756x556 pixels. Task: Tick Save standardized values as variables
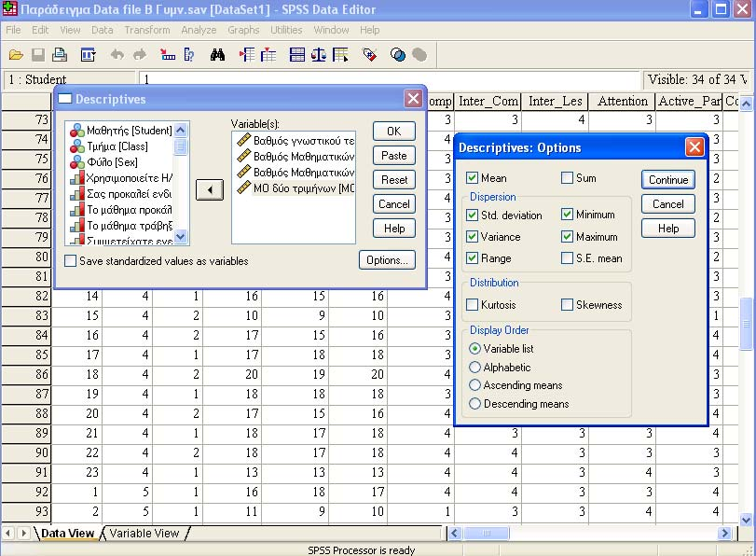(71, 261)
